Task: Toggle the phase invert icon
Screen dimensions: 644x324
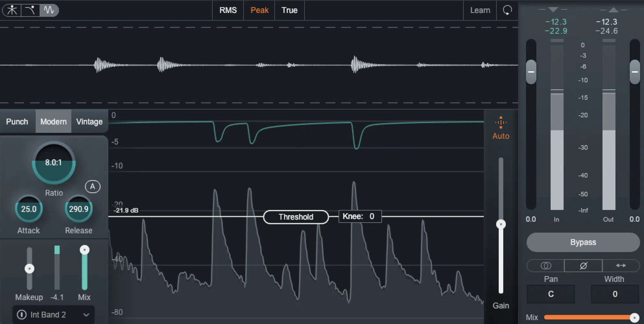Action: 583,266
